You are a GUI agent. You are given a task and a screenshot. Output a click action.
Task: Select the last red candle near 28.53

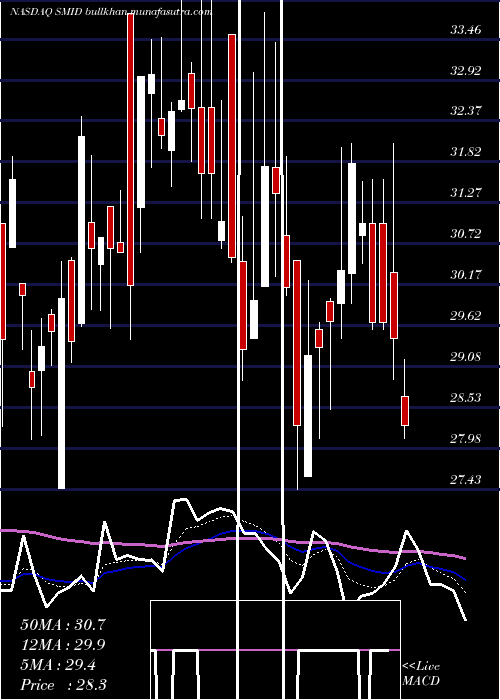pyautogui.click(x=405, y=411)
